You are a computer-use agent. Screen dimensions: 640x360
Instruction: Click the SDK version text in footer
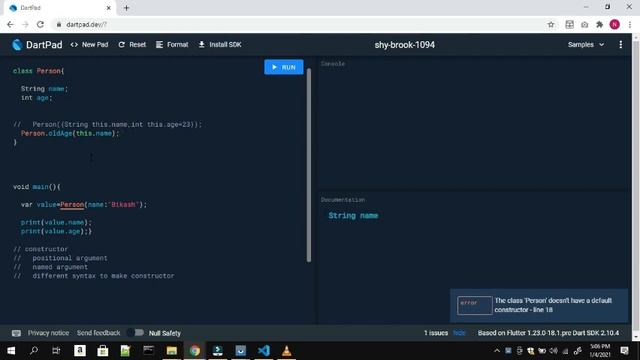point(548,333)
